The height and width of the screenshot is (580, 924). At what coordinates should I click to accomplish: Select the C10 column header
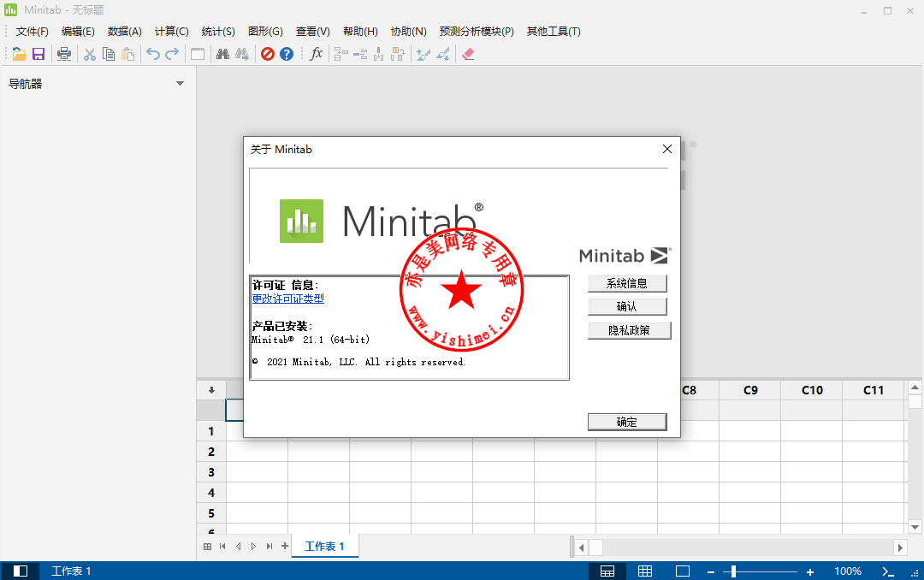pos(812,390)
